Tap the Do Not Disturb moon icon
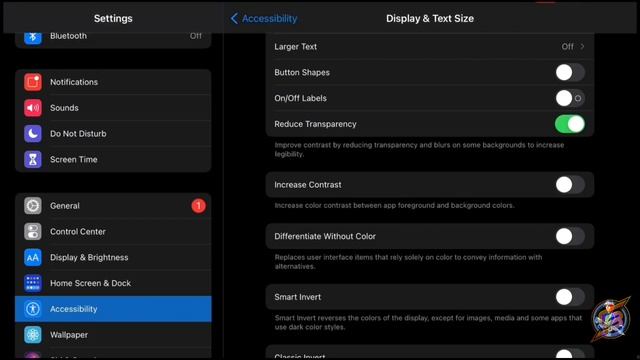The width and height of the screenshot is (640, 360). [x=33, y=133]
